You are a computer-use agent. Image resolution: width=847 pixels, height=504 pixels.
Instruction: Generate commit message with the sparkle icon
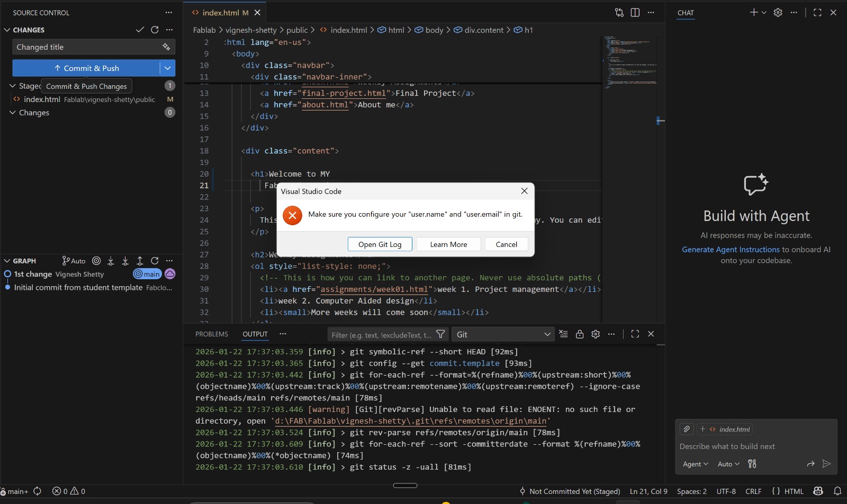click(166, 47)
